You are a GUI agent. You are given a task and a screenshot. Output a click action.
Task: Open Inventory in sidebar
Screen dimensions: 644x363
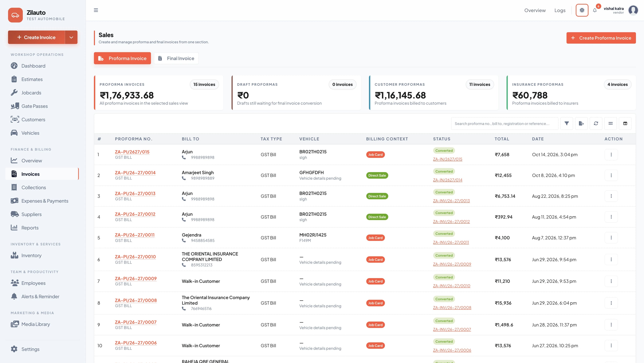coord(31,255)
